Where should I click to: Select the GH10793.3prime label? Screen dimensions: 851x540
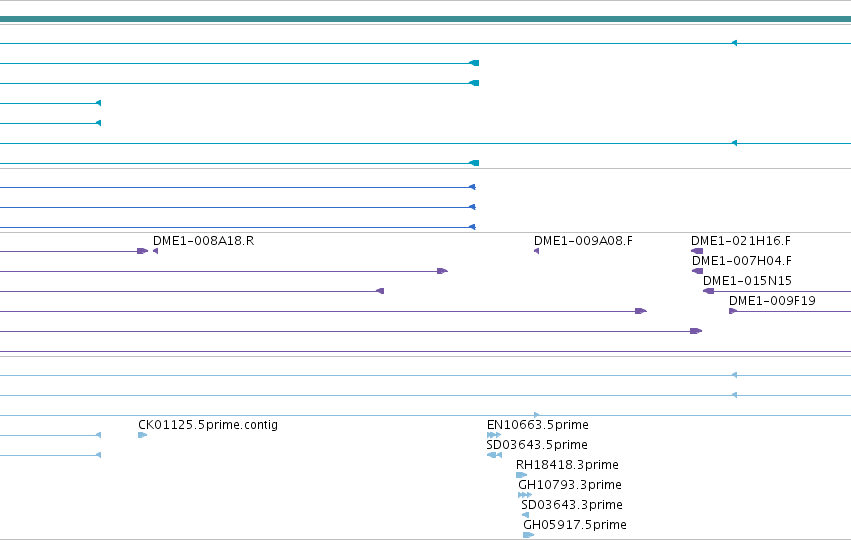(x=570, y=485)
